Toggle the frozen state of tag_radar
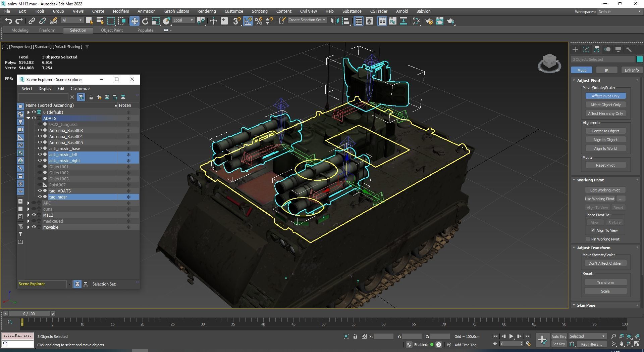This screenshot has height=352, width=644. 128,197
